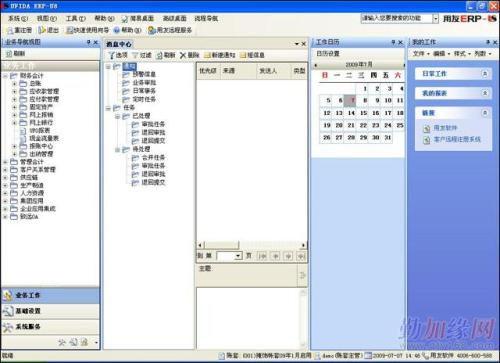Image resolution: width=500 pixels, height=363 pixels.
Task: Click the blue 帮助 help toolbar icon
Action: tap(117, 30)
